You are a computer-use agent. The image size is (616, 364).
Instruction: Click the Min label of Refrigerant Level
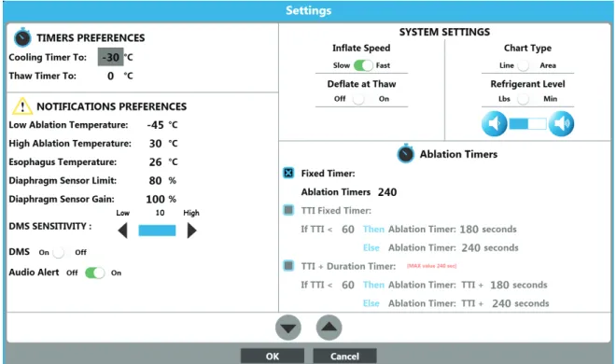click(550, 99)
